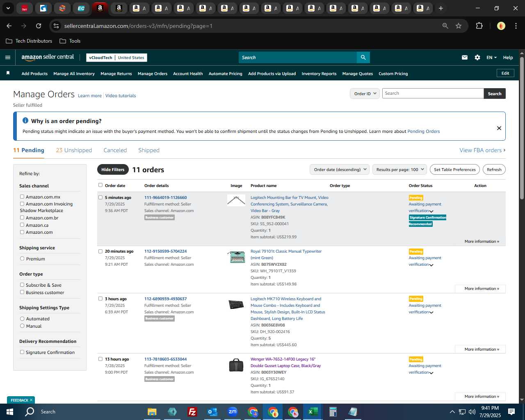Image resolution: width=525 pixels, height=420 pixels.
Task: Select the Automated shipping settings radio
Action: (22, 319)
